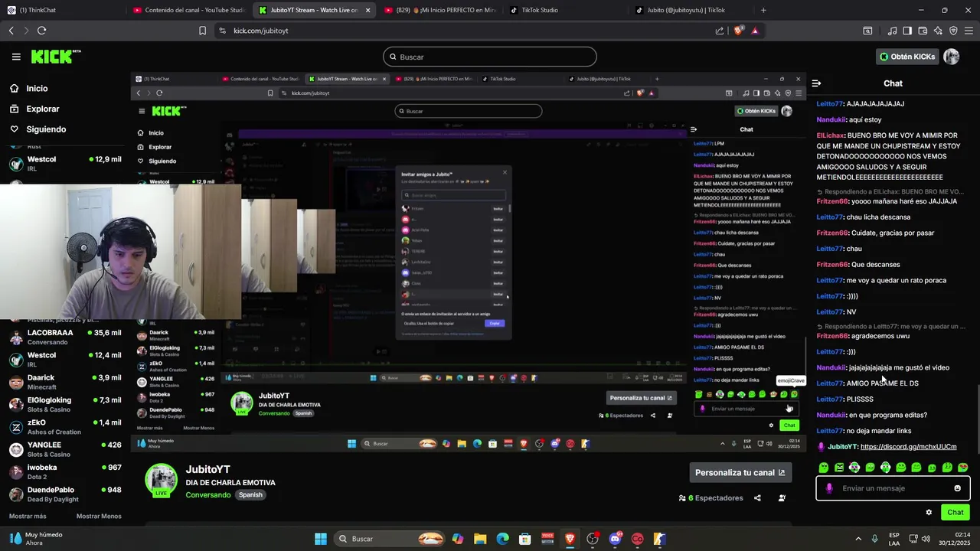Open Microsoft Edge from taskbar
This screenshot has height=551, width=980.
(502, 539)
